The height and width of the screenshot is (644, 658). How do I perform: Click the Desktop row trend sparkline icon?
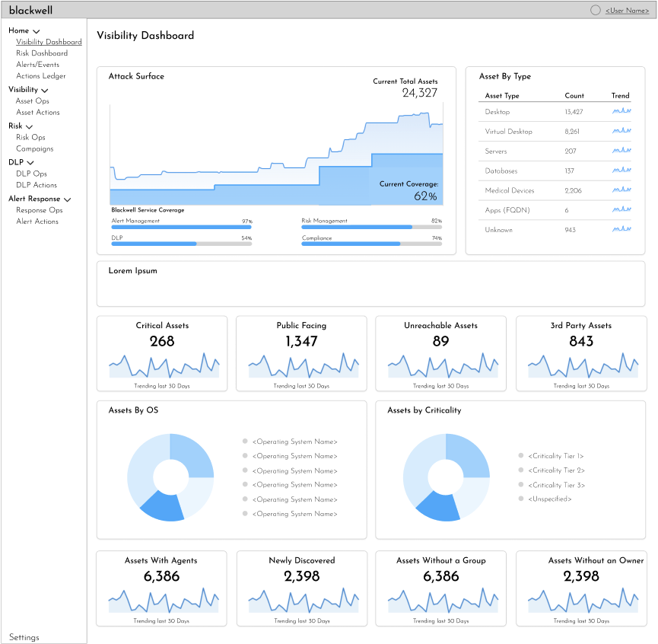[x=621, y=111]
